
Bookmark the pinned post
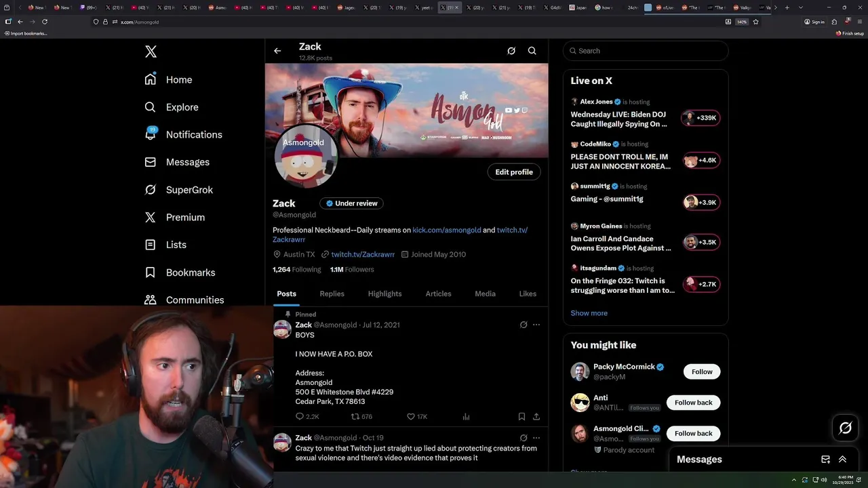click(521, 417)
